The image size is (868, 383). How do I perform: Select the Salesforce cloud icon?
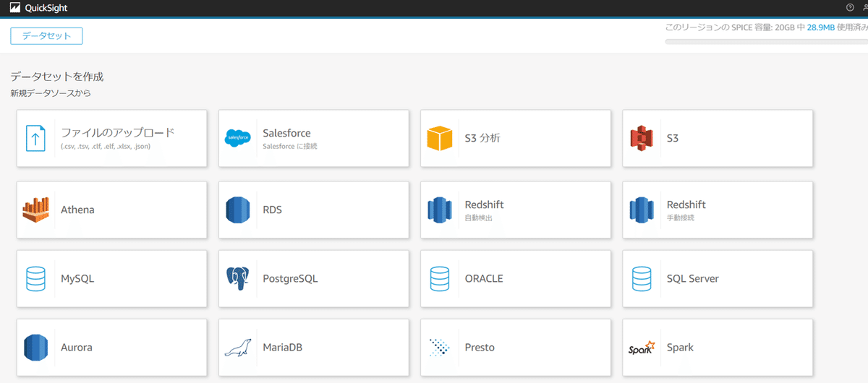click(238, 138)
